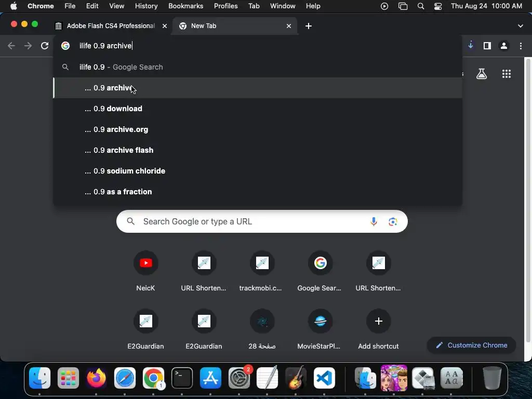Image resolution: width=532 pixels, height=399 pixels.
Task: Focus 'Search Google or type a URL' box
Action: pyautogui.click(x=262, y=221)
